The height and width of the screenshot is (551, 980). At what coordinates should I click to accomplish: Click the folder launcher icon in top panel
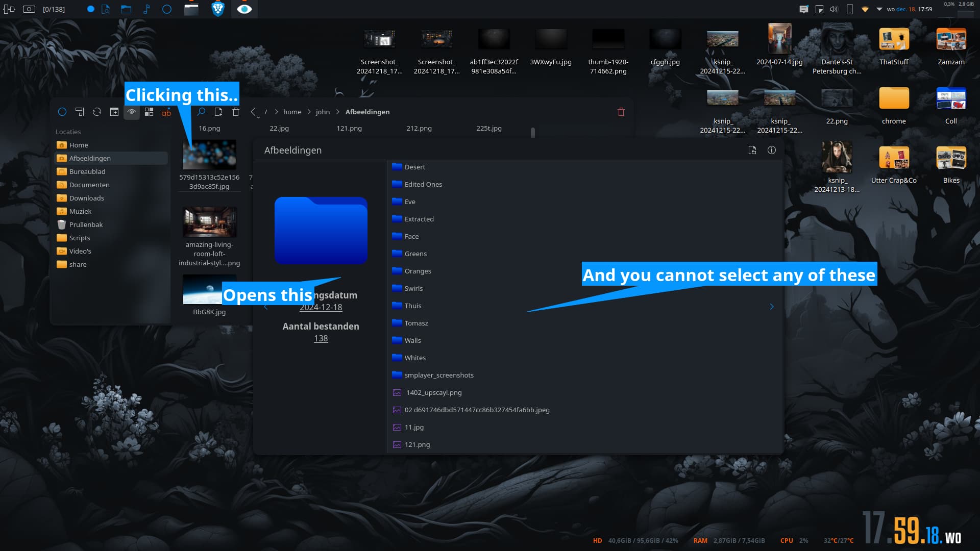pos(126,9)
